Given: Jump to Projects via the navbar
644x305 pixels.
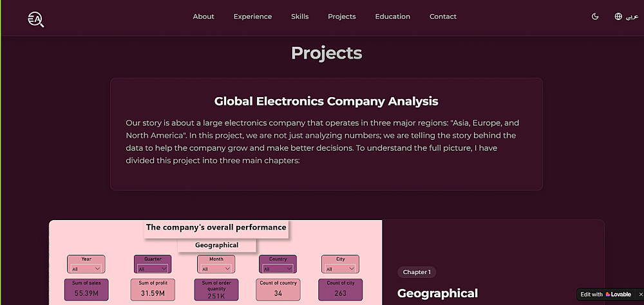Looking at the screenshot, I should (341, 17).
